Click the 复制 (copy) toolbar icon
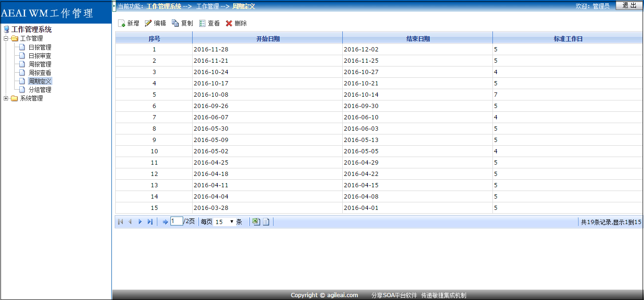The width and height of the screenshot is (644, 300). [x=175, y=23]
